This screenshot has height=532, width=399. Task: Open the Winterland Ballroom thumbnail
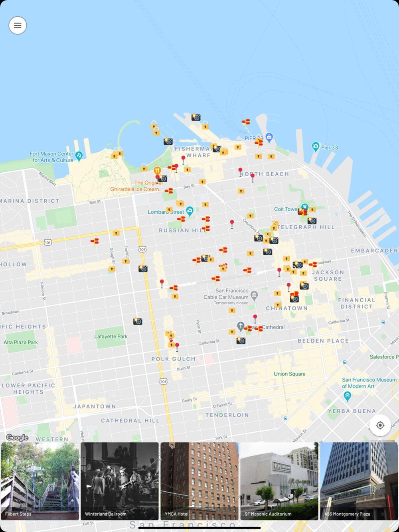tap(120, 481)
